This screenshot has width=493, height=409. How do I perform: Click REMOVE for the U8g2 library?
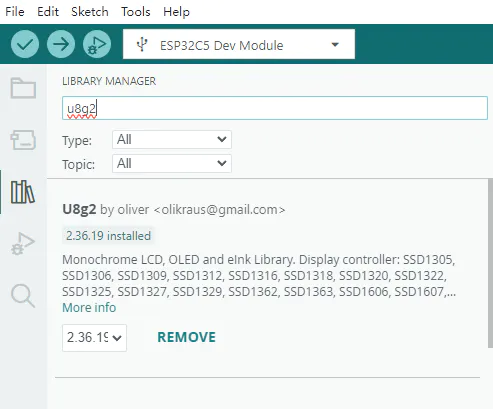pos(186,337)
